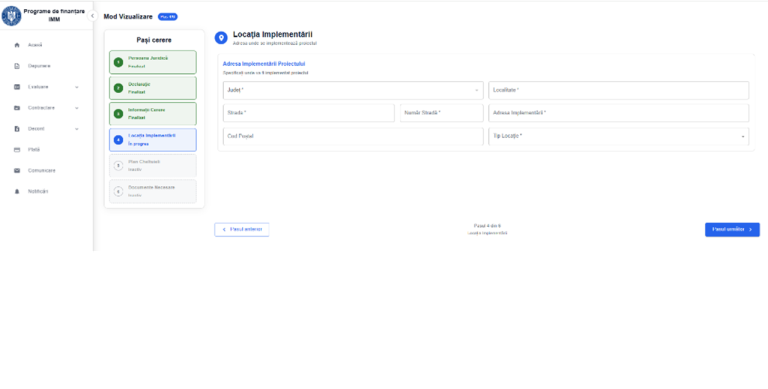Expand the Decont submenu
The height and width of the screenshot is (389, 768).
(x=76, y=129)
